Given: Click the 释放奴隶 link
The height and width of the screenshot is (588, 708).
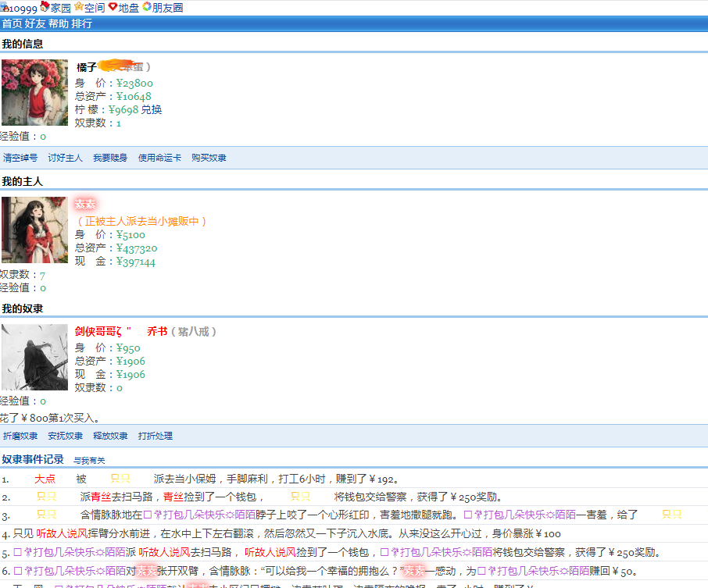Looking at the screenshot, I should coord(110,436).
